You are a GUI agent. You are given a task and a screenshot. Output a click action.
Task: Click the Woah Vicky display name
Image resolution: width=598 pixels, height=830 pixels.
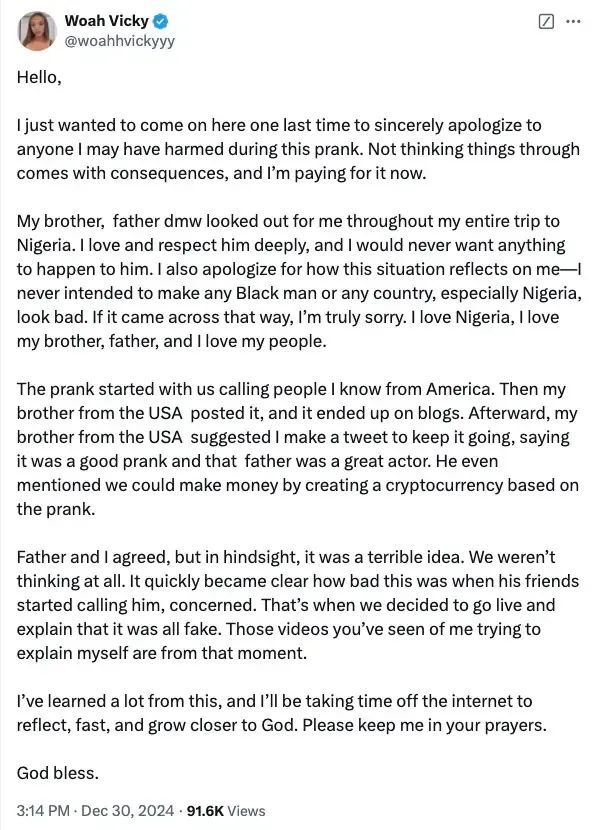(106, 21)
